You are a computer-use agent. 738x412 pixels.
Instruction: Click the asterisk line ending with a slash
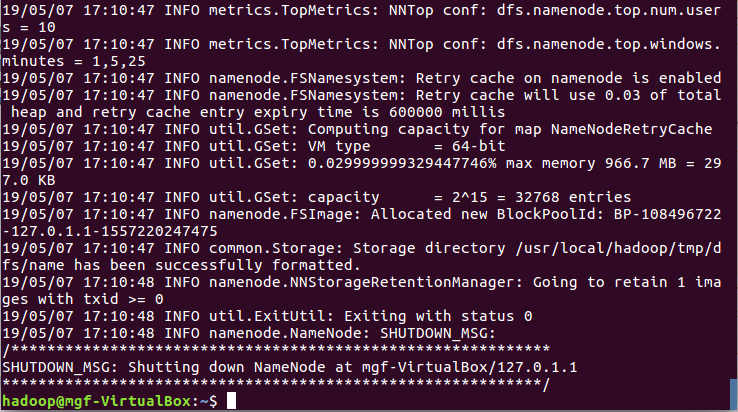275,384
